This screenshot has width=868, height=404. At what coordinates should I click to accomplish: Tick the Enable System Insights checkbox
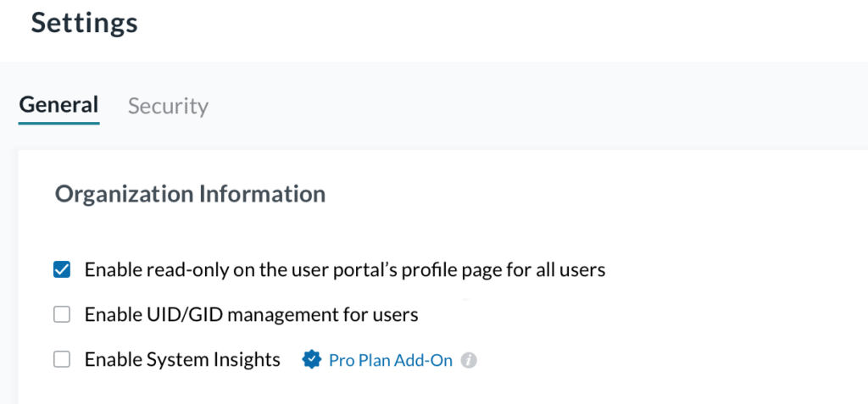pyautogui.click(x=62, y=360)
